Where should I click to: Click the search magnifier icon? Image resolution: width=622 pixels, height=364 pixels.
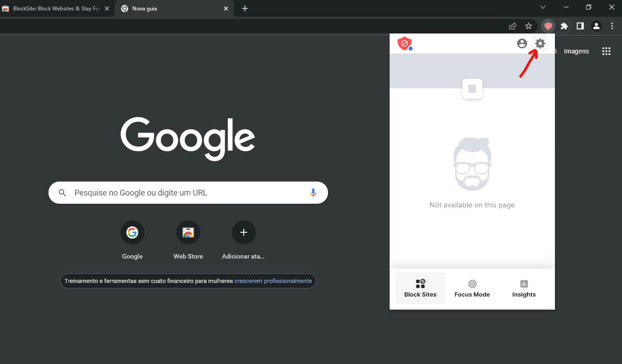click(63, 193)
